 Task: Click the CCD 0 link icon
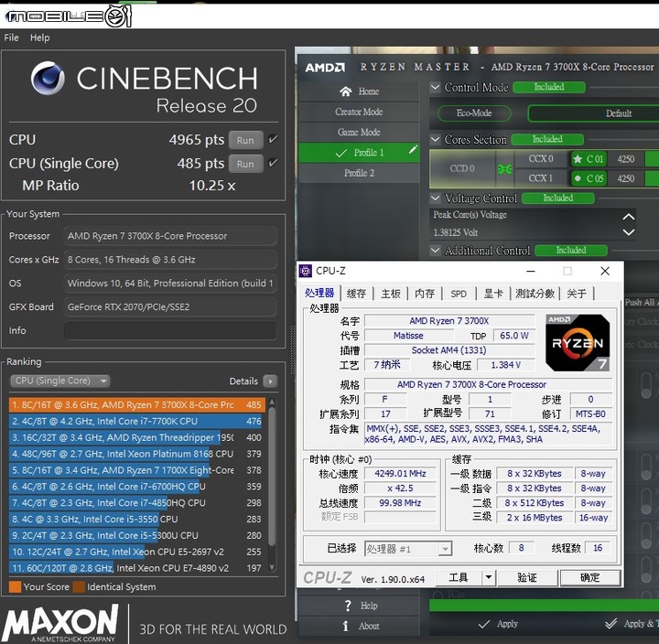tap(504, 169)
